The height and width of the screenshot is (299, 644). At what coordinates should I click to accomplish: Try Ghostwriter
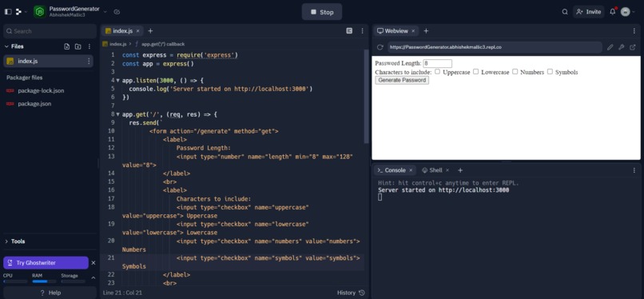(46, 263)
